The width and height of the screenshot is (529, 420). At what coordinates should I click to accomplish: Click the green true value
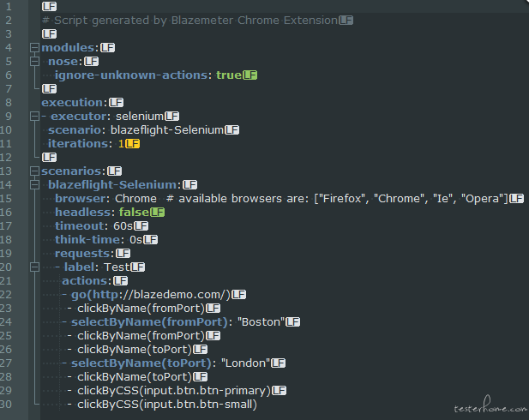coord(229,75)
